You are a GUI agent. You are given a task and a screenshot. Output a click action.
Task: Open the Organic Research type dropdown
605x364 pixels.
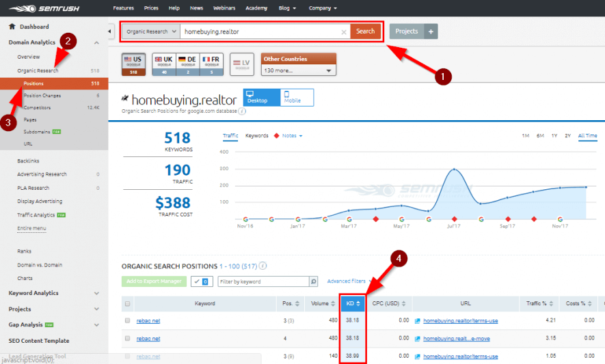(x=151, y=31)
